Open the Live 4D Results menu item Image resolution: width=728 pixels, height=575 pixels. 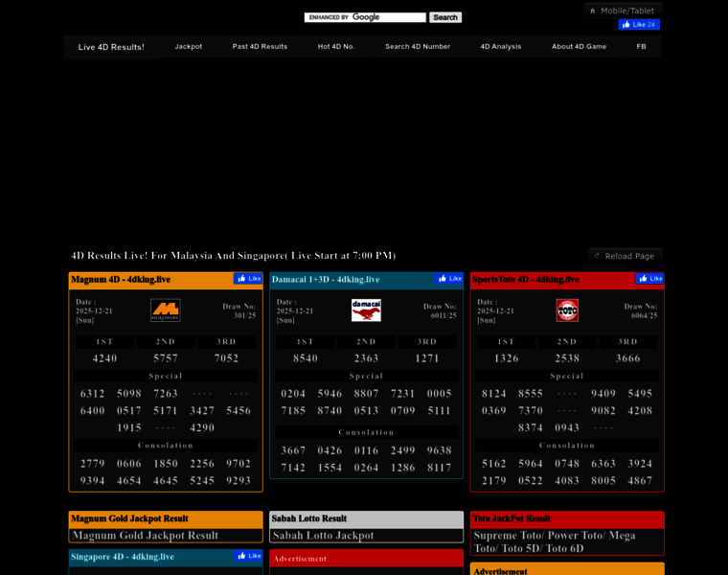pyautogui.click(x=111, y=47)
